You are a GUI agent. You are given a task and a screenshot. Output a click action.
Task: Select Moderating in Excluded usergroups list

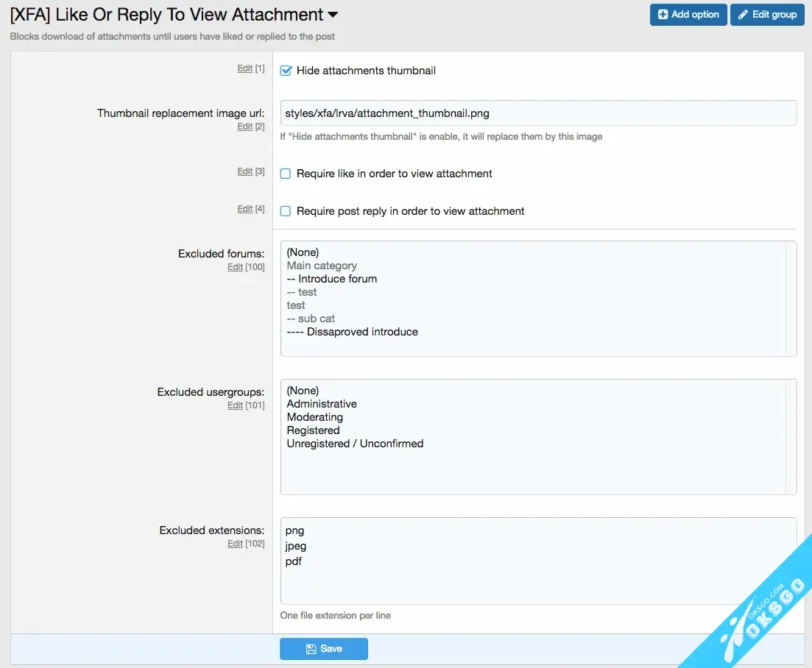(314, 417)
